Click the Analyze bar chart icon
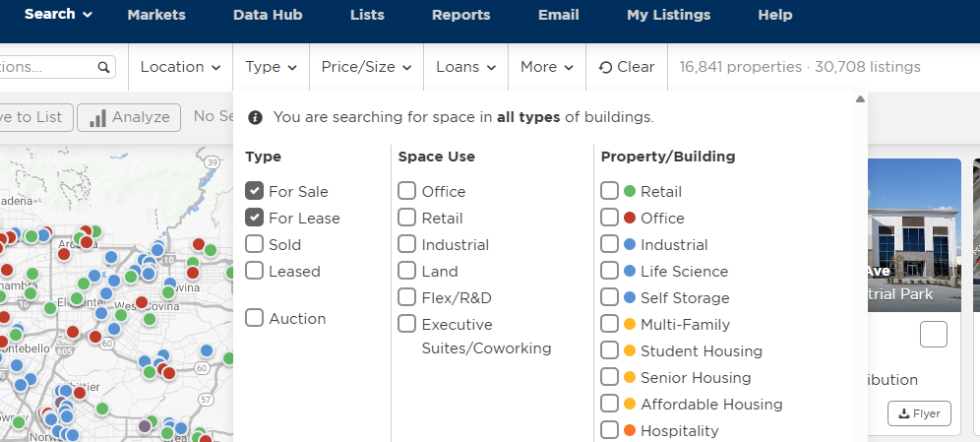Viewport: 980px width, 442px height. coord(97,117)
